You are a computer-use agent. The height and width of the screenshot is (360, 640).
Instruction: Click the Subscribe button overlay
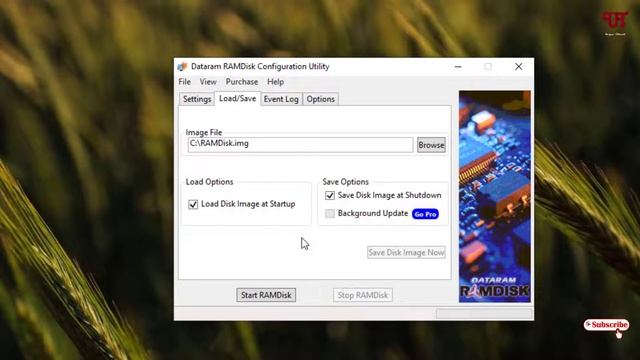click(606, 325)
